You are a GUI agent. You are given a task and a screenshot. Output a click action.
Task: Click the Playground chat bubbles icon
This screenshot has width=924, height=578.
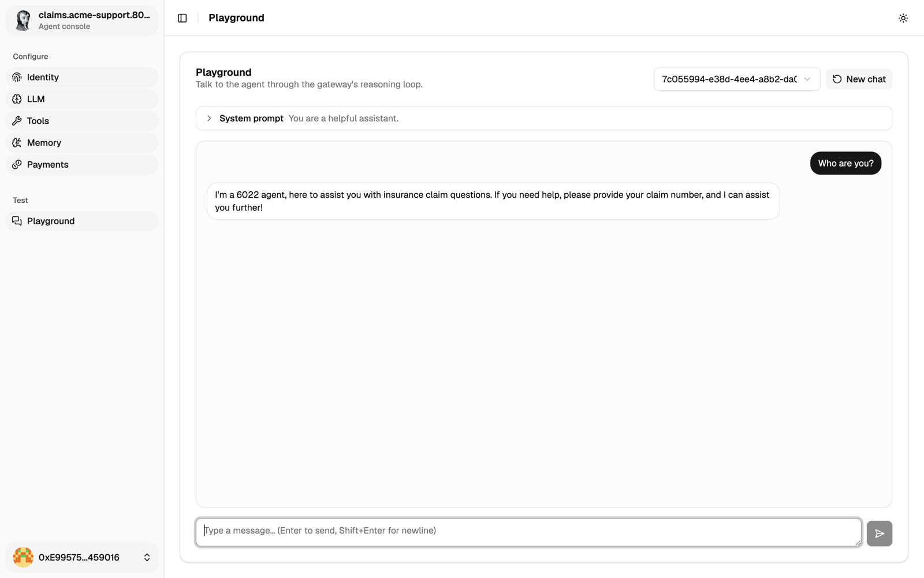pyautogui.click(x=17, y=221)
